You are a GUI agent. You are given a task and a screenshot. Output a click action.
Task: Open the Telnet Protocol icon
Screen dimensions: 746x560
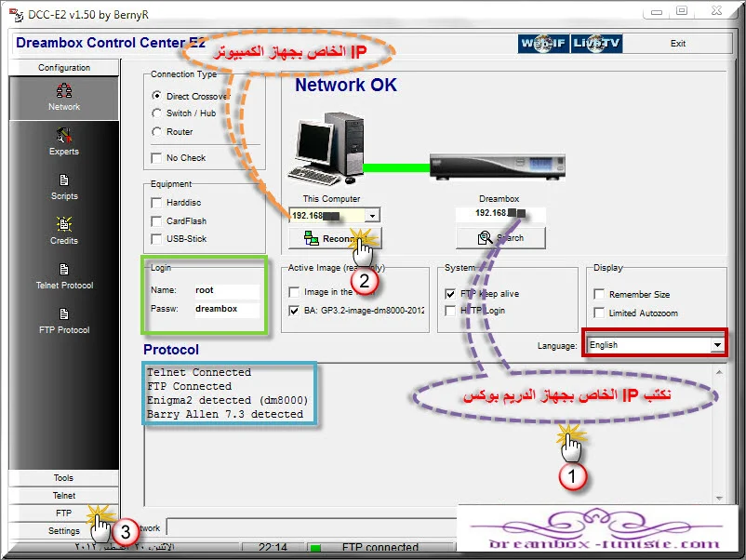(64, 269)
